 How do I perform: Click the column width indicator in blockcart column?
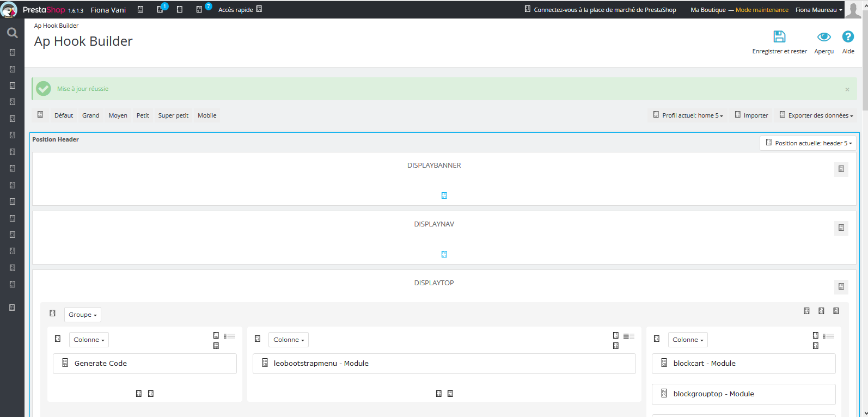[828, 336]
